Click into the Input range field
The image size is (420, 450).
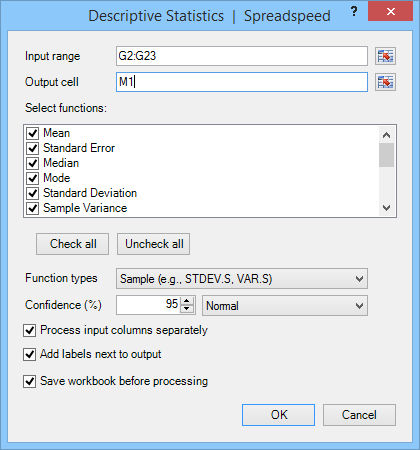pos(242,56)
